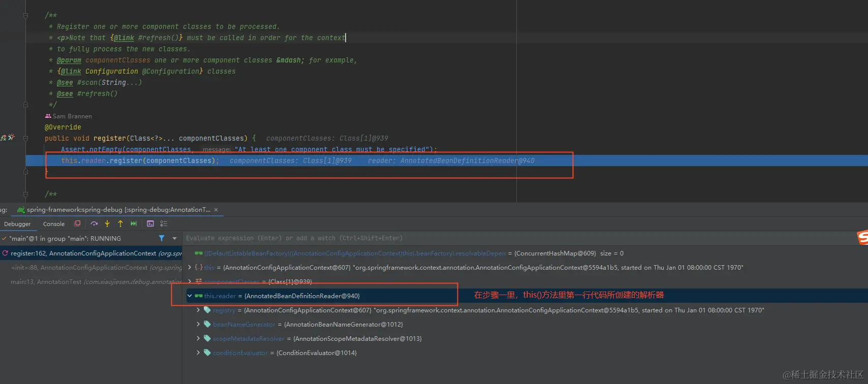Click the ConcurrentHashMap@609 watch value
This screenshot has height=384, width=868.
tap(555, 253)
